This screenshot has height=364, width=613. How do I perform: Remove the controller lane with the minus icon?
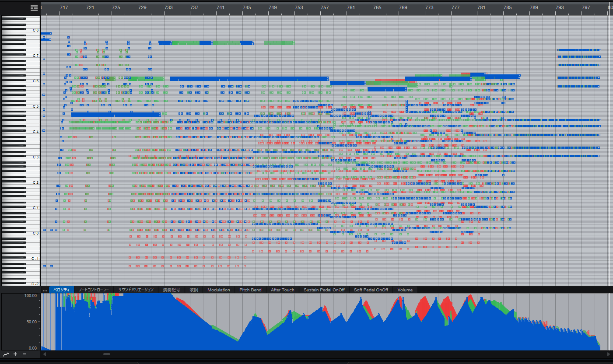click(25, 354)
